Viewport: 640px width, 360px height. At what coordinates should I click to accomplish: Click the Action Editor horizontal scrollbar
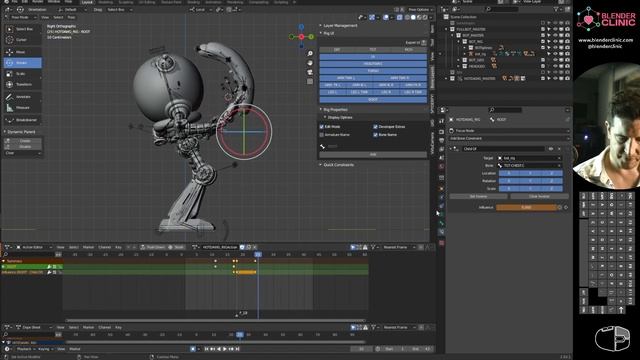tap(215, 320)
